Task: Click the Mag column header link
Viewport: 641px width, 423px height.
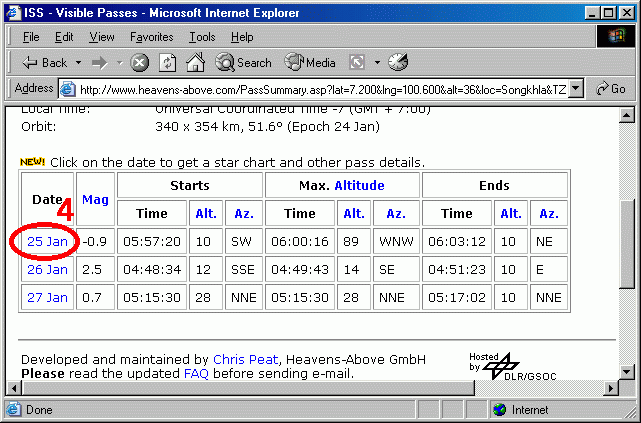Action: [95, 200]
